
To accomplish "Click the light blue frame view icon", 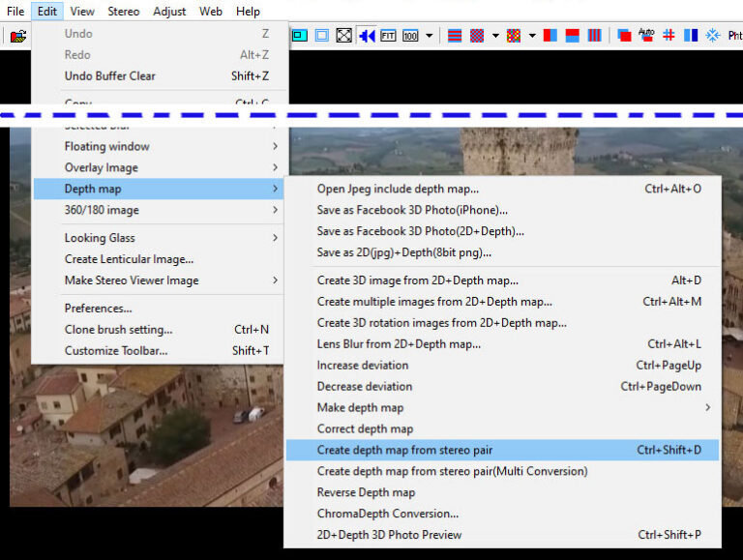I will (x=322, y=36).
